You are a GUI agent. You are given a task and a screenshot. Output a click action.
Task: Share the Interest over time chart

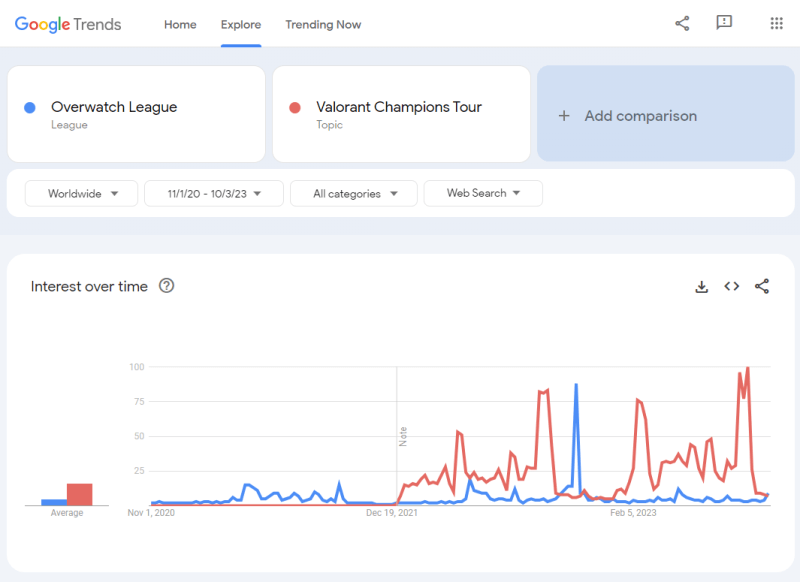[762, 286]
